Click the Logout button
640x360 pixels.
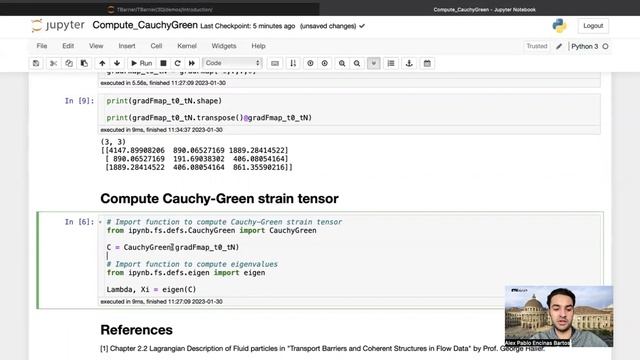click(x=593, y=26)
